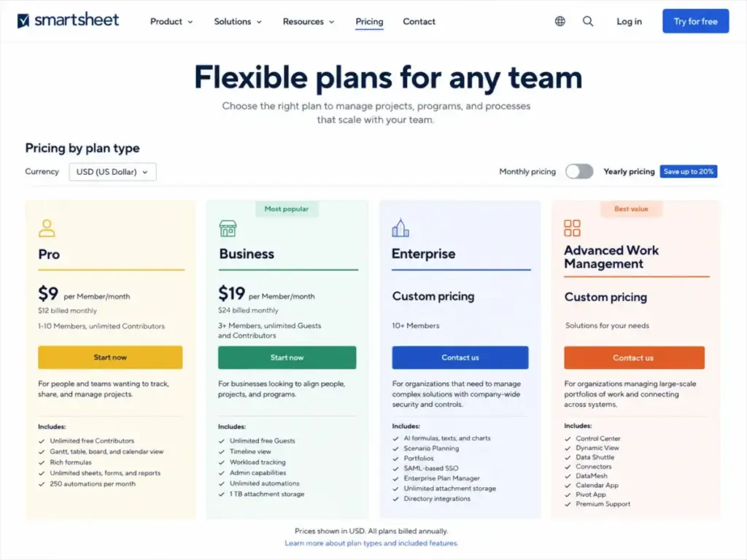This screenshot has height=560, width=747.
Task: Click the '$12 billed monthly' text
Action: click(x=67, y=311)
